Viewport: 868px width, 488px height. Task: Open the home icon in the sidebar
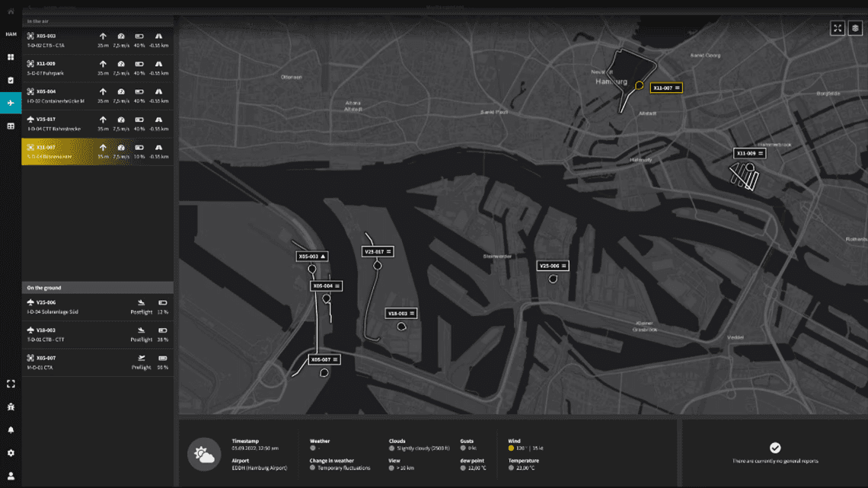(11, 11)
